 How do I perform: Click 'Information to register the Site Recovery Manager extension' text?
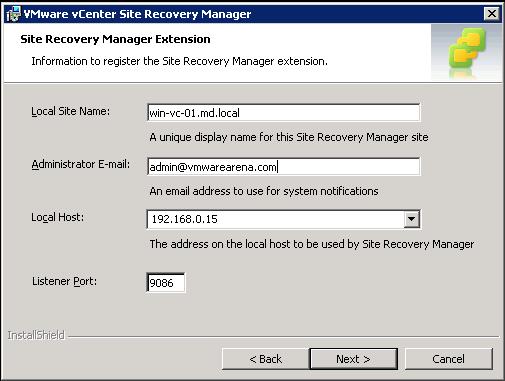tap(179, 61)
